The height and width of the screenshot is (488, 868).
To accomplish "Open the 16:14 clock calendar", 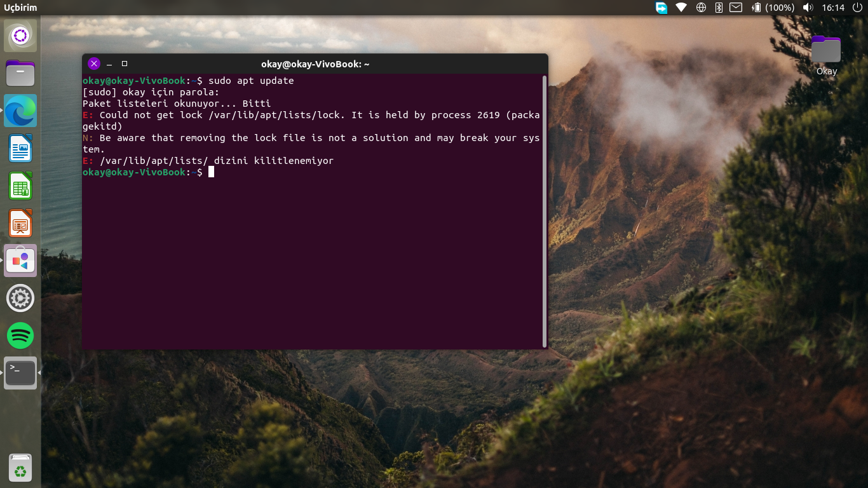I will pyautogui.click(x=833, y=8).
